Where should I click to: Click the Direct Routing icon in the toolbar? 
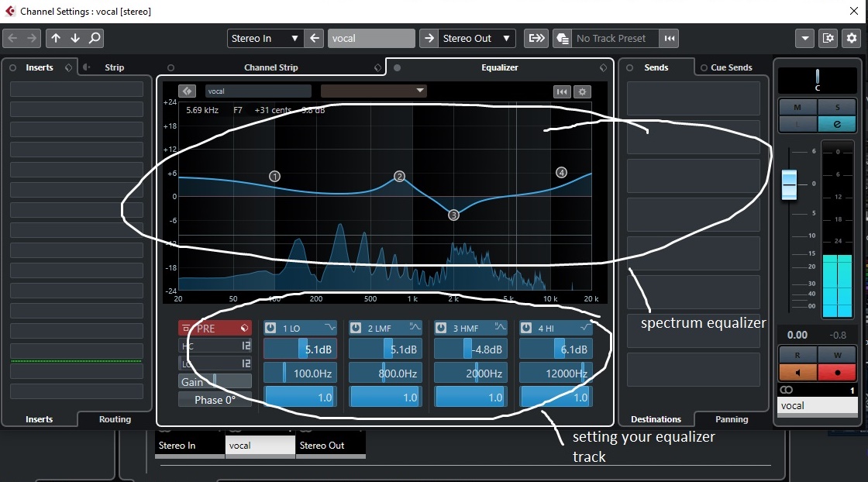[536, 38]
